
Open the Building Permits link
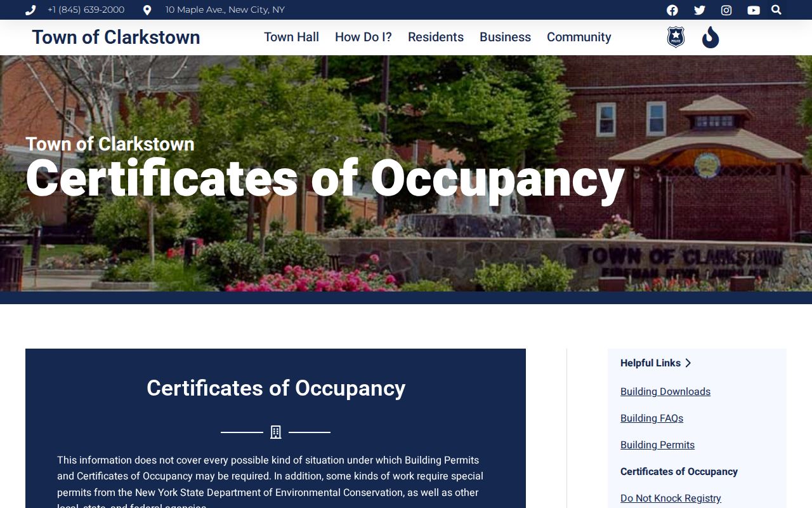pos(658,444)
